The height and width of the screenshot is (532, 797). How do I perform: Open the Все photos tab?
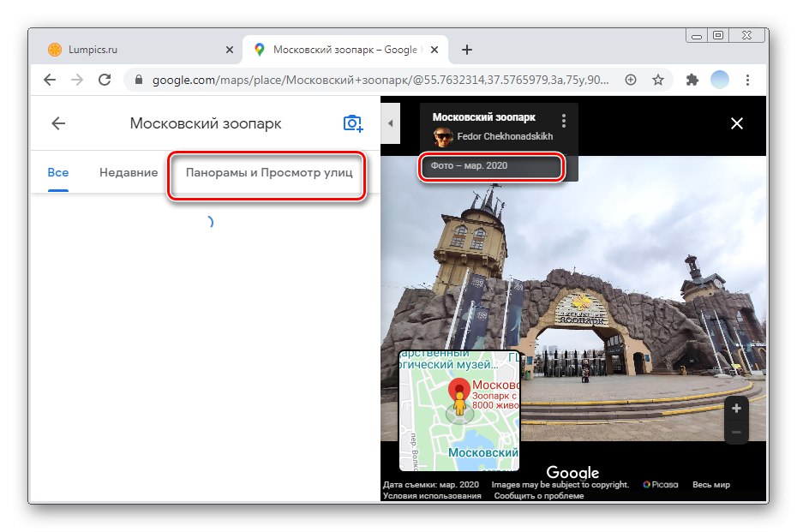tap(58, 173)
